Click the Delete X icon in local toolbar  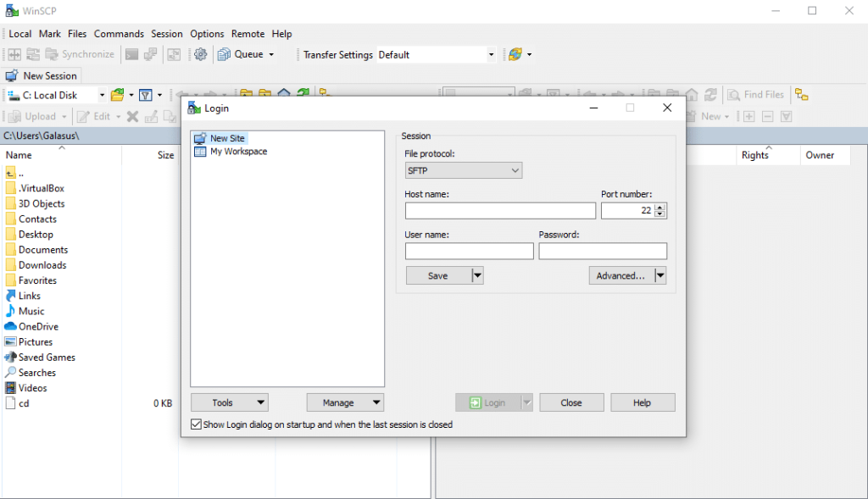pos(132,116)
